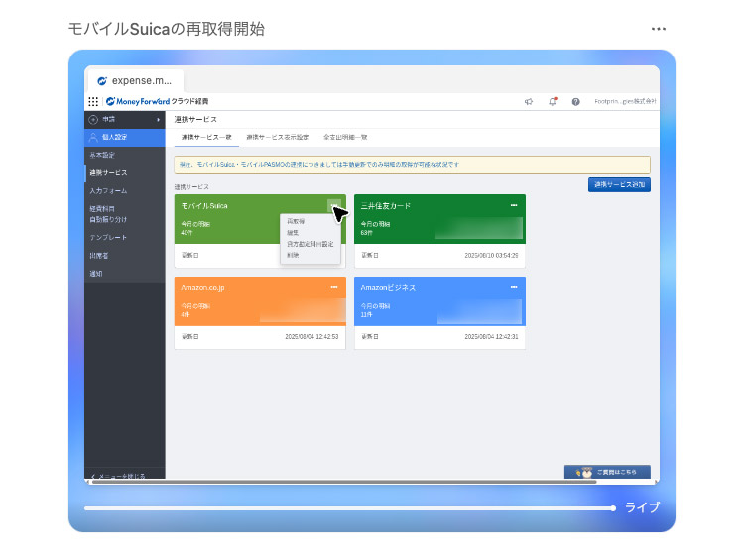Click the 個人設定 person icon
This screenshot has width=747, height=560.
pos(93,137)
